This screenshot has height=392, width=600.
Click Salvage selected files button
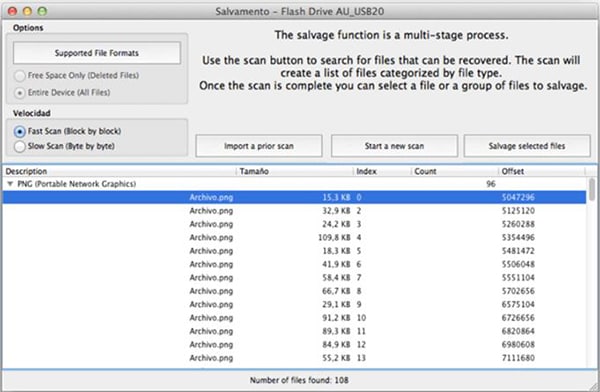527,146
